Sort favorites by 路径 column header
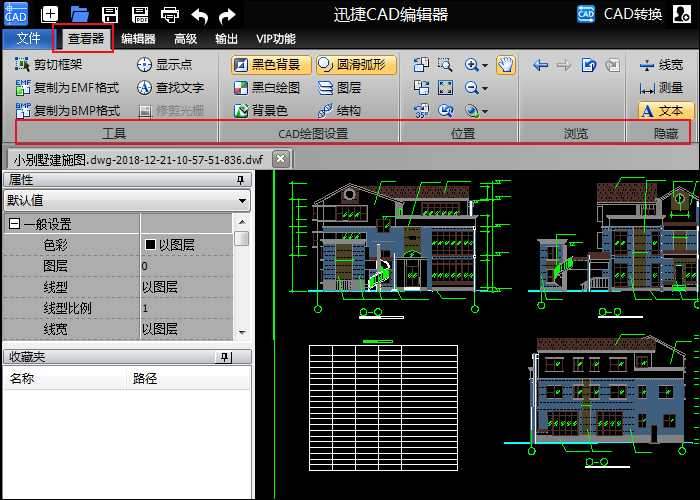The height and width of the screenshot is (500, 700). [188, 379]
